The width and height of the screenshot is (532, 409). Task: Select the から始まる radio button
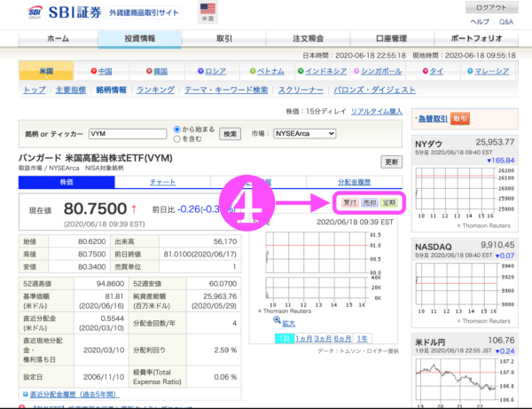[x=176, y=130]
